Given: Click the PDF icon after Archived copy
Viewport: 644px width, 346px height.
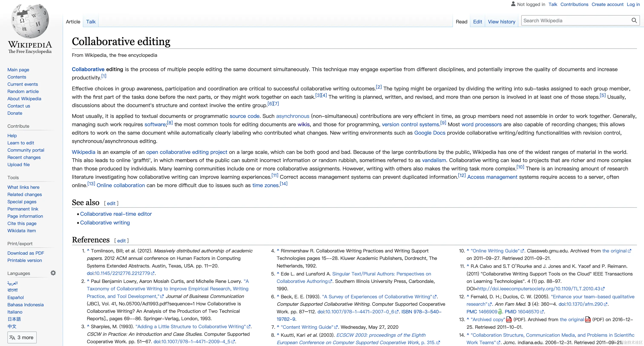Looking at the screenshot, I should pyautogui.click(x=509, y=320).
